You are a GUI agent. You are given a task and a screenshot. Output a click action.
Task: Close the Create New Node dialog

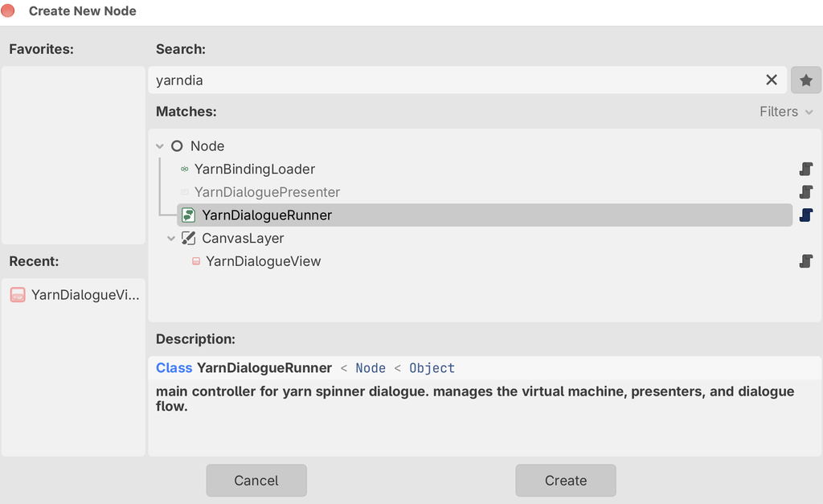click(8, 10)
